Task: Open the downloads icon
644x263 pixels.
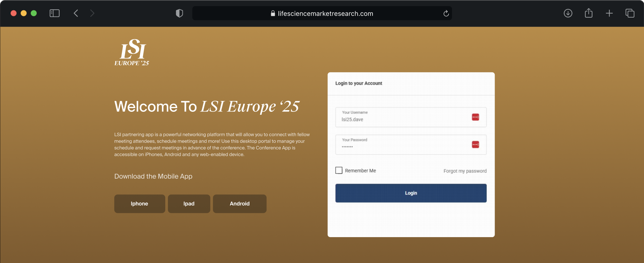Action: pyautogui.click(x=568, y=13)
